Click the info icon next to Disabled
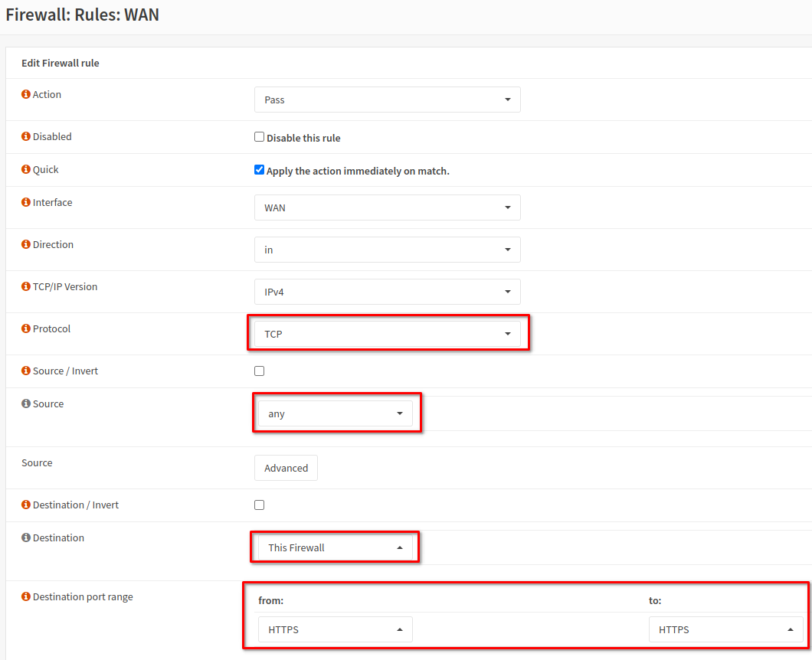The width and height of the screenshot is (812, 660). [x=26, y=137]
